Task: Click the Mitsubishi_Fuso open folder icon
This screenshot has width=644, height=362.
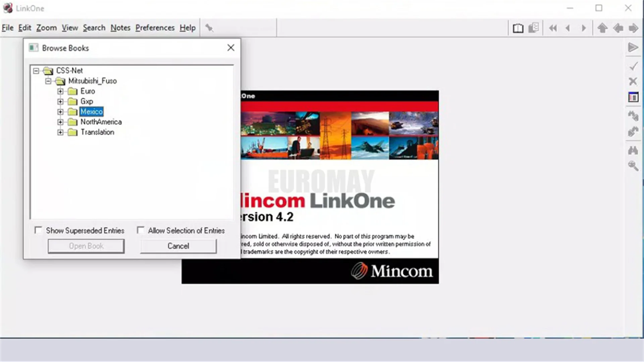Action: coord(60,81)
